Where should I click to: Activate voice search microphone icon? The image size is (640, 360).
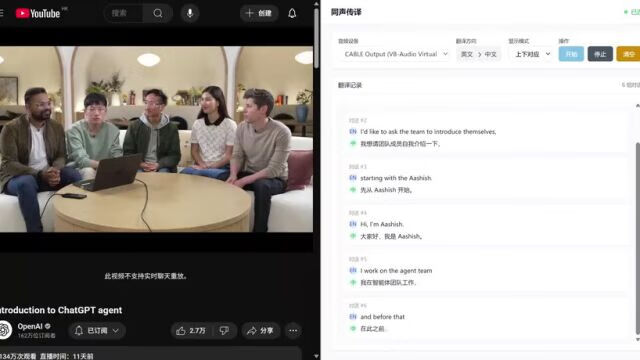190,13
